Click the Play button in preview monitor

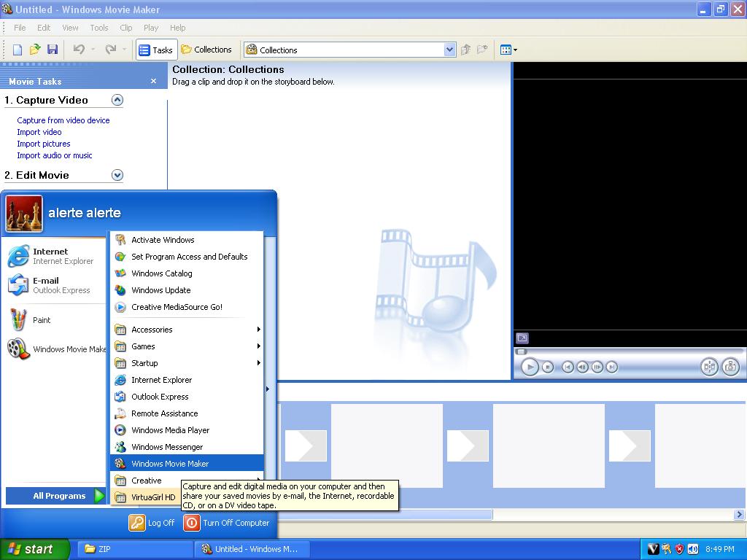tap(530, 367)
